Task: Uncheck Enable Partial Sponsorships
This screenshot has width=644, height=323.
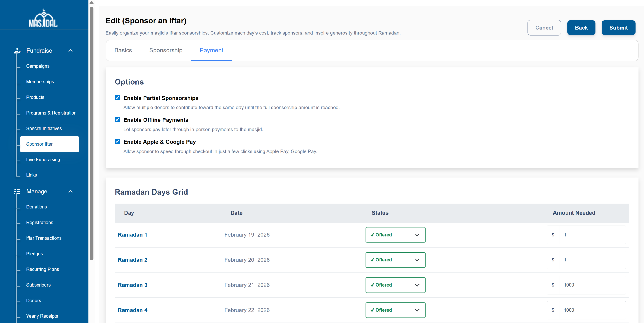Action: pyautogui.click(x=117, y=98)
